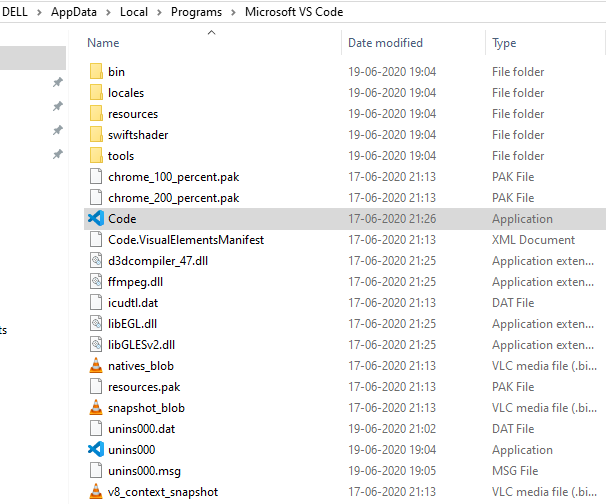Click the VLC cone icon for v8_context_snapshot

tap(96, 492)
